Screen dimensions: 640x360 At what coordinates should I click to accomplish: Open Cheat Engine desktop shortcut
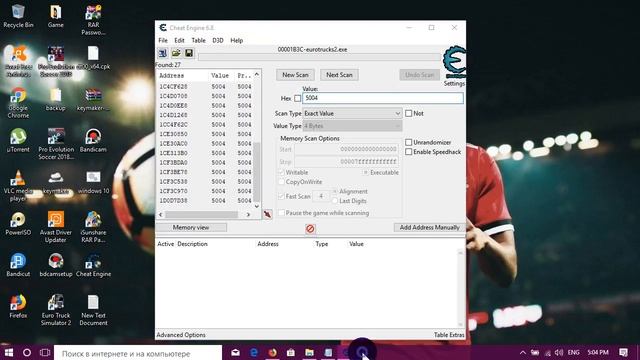pyautogui.click(x=93, y=265)
